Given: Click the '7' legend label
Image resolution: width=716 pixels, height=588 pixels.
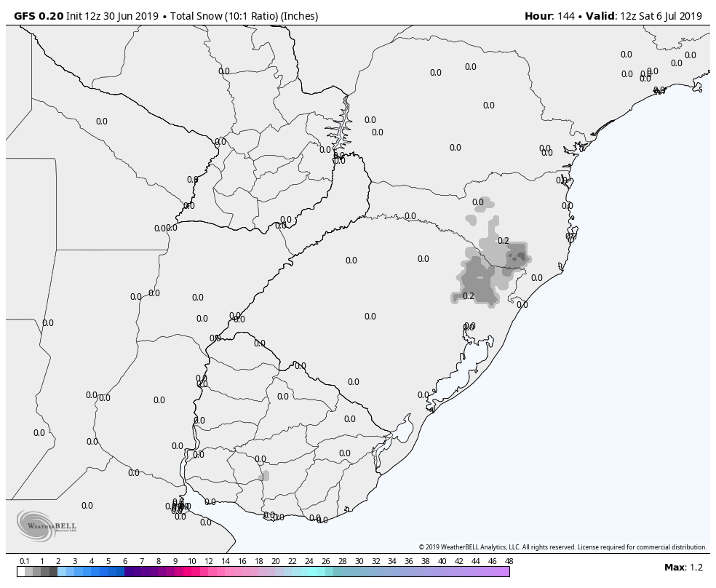Looking at the screenshot, I should [142, 561].
